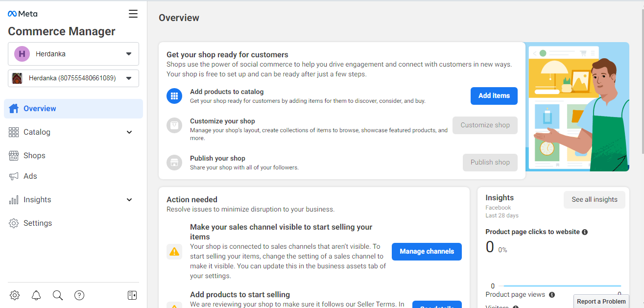Click info icon next to Product page clicks
Image resolution: width=644 pixels, height=308 pixels.
coord(585,232)
